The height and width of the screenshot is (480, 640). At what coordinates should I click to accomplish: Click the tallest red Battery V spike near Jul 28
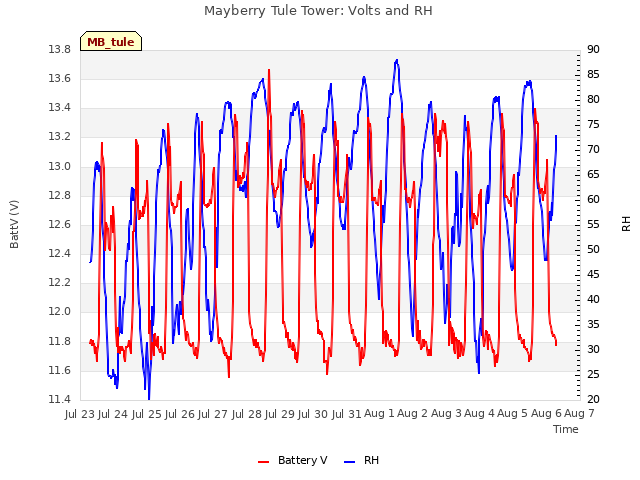coord(269,70)
